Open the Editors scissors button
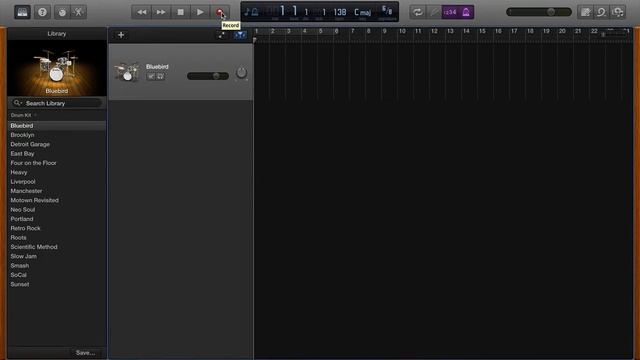640x360 pixels. 78,12
